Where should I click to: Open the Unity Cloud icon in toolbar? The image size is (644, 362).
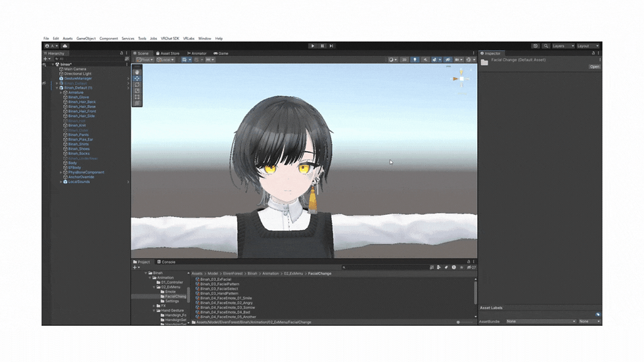click(65, 46)
